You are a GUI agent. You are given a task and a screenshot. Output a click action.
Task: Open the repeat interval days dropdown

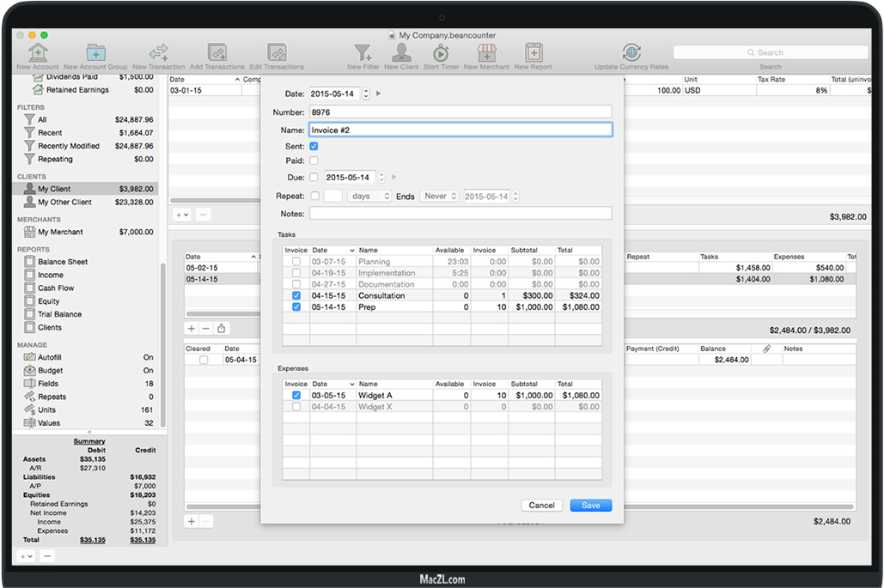point(370,197)
